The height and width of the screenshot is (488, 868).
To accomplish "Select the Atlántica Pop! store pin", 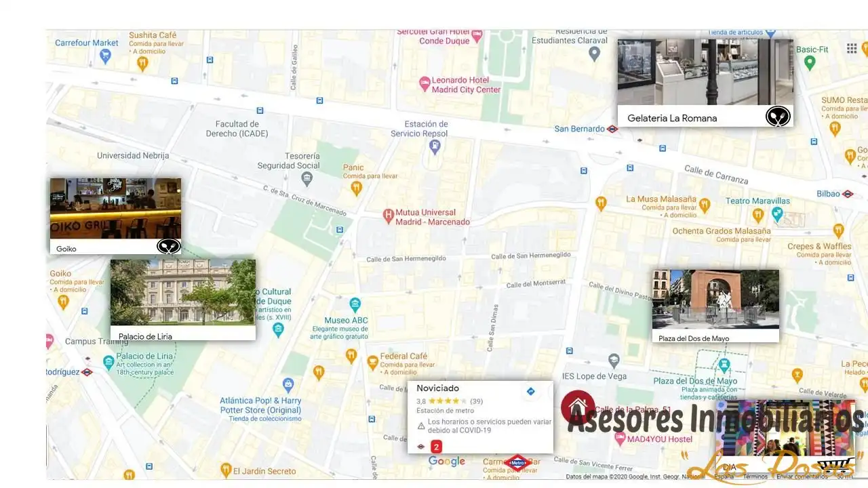I will tap(288, 386).
